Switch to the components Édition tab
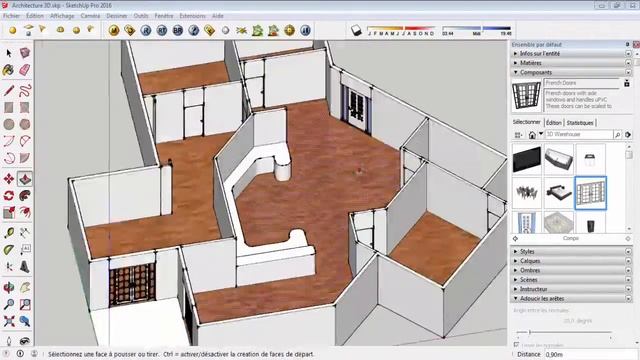Image resolution: width=640 pixels, height=360 pixels. [554, 122]
